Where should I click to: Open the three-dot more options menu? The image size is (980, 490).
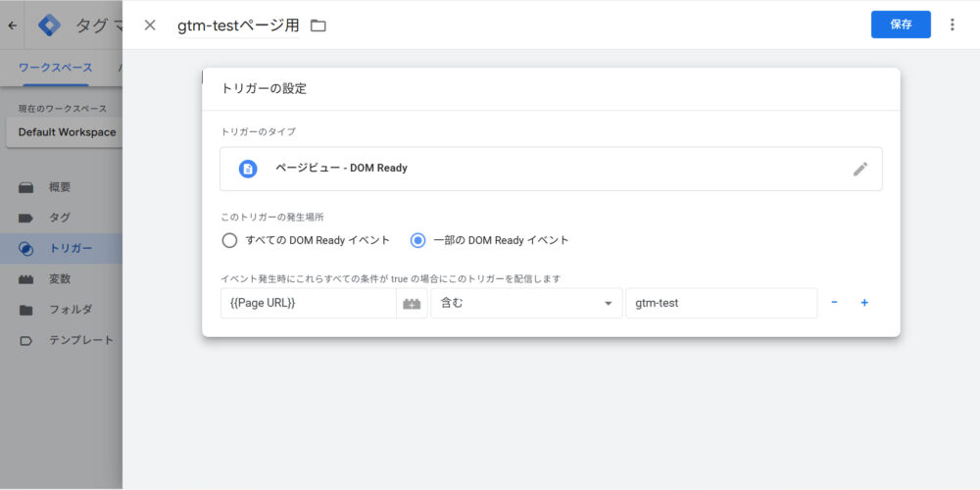click(x=952, y=24)
